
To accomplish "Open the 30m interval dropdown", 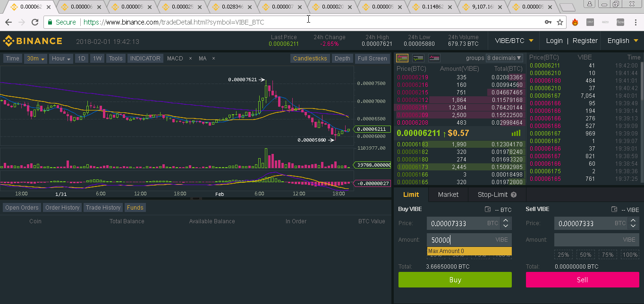I will tap(36, 59).
